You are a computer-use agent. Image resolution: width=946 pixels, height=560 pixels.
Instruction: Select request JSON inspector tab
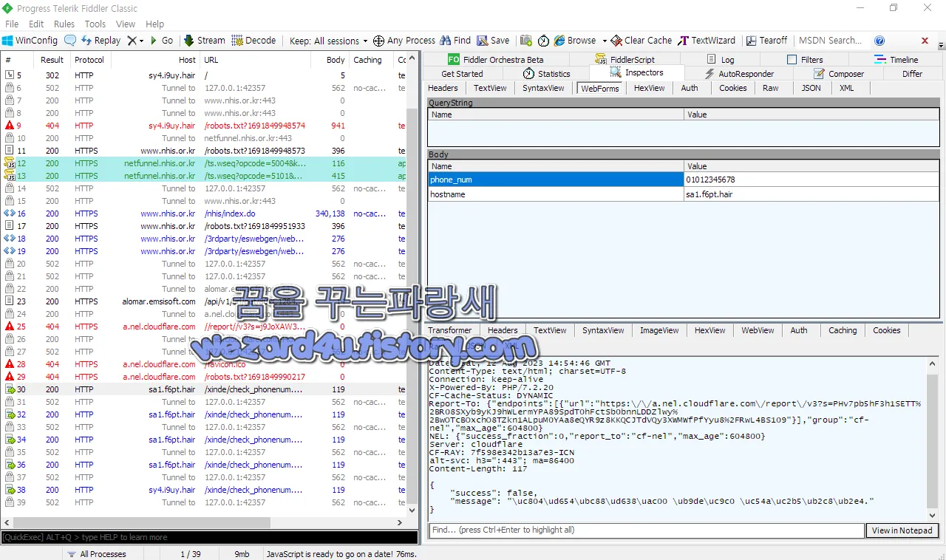pyautogui.click(x=811, y=88)
